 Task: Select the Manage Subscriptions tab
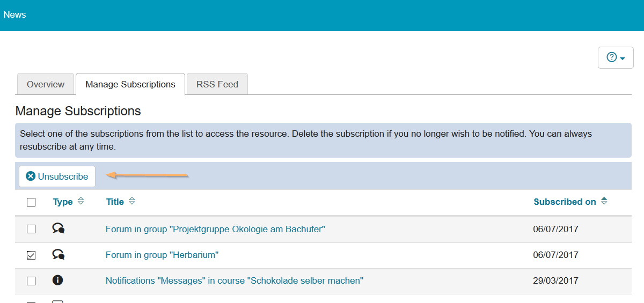click(x=130, y=84)
